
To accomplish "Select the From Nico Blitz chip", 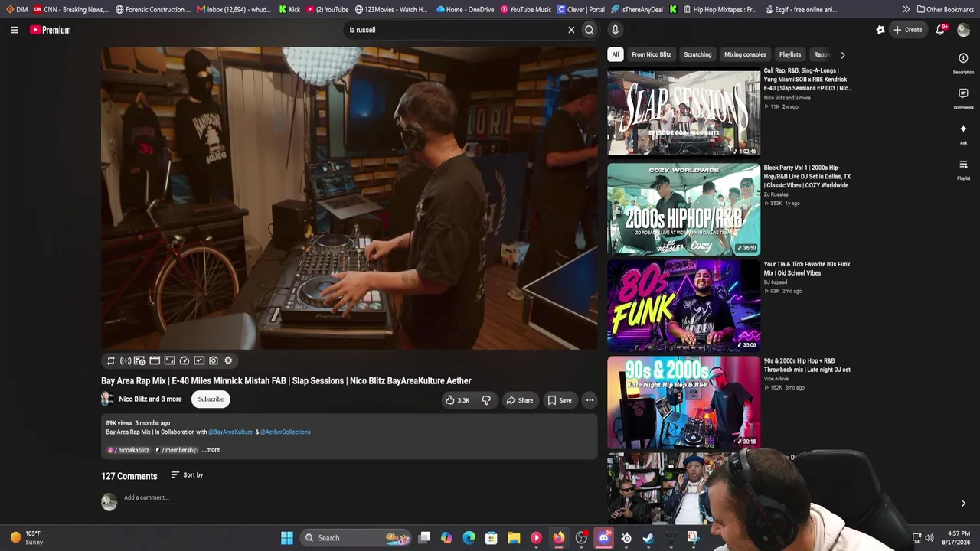I will (x=652, y=54).
